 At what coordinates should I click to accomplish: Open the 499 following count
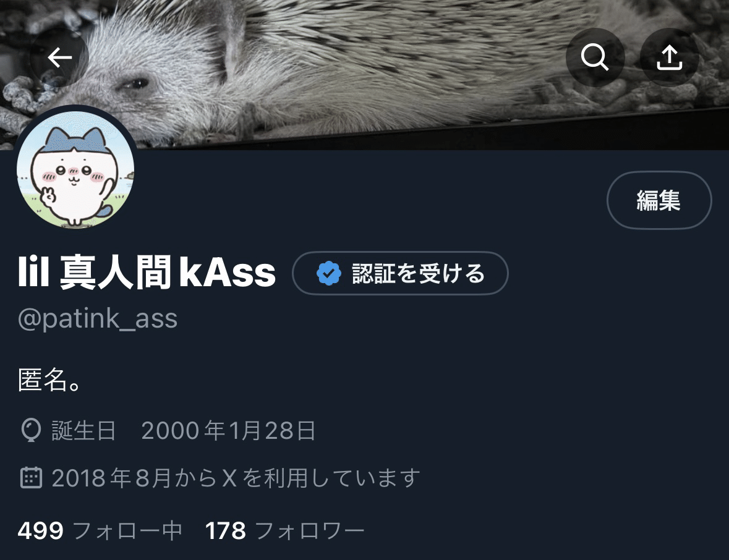pyautogui.click(x=40, y=530)
